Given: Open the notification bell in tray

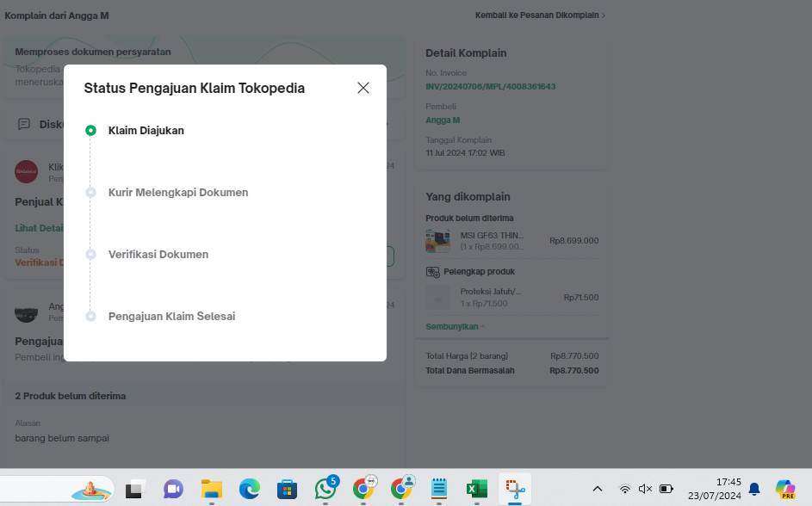Looking at the screenshot, I should pyautogui.click(x=754, y=489).
